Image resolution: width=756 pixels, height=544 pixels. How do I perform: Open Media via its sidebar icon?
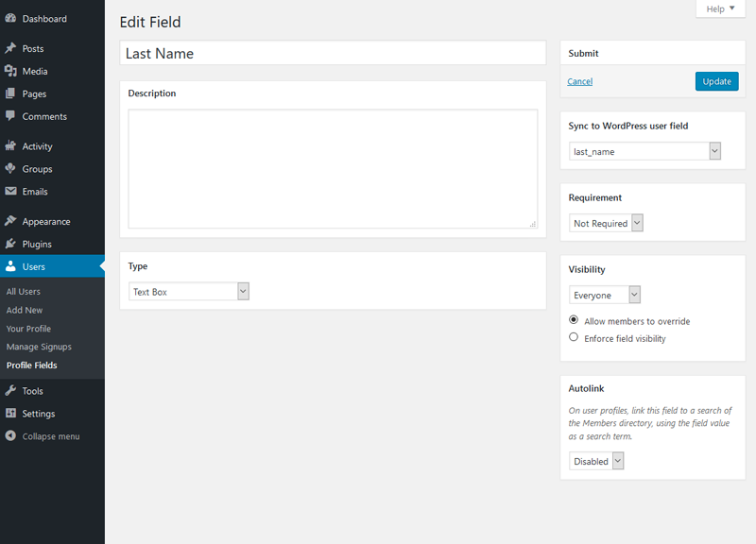click(x=10, y=71)
